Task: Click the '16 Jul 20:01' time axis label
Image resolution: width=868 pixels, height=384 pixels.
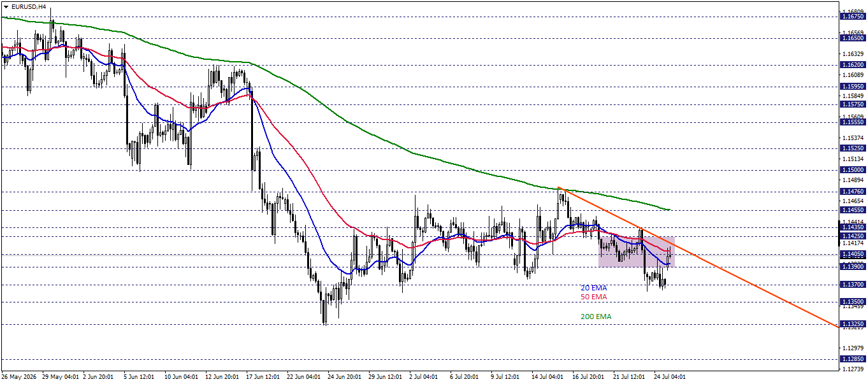Action: pyautogui.click(x=589, y=377)
